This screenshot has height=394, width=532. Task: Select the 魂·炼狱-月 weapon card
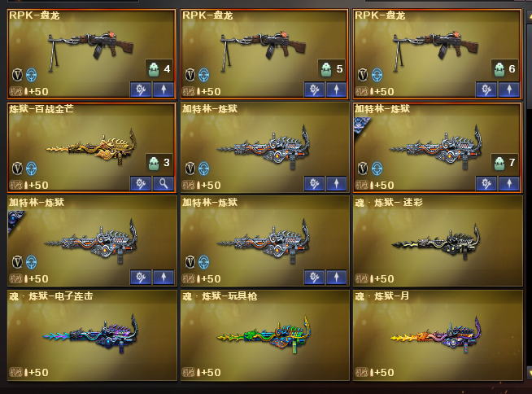coord(438,335)
